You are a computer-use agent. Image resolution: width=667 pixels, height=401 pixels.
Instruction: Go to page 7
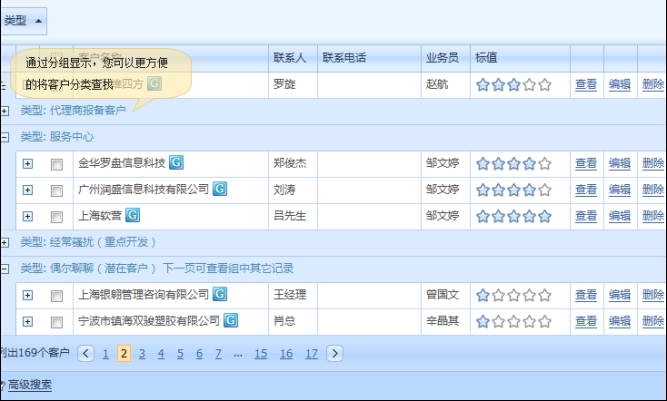pyautogui.click(x=218, y=354)
